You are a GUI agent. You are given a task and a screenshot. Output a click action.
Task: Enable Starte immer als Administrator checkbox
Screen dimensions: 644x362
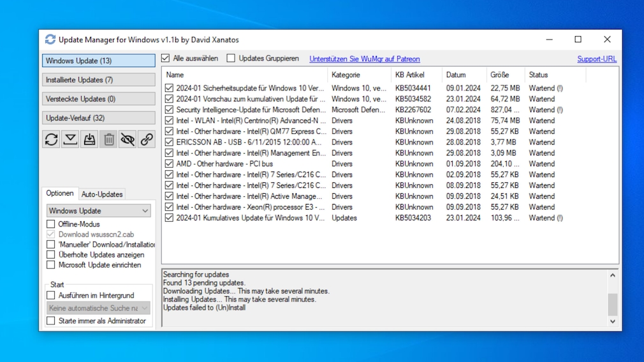coord(50,321)
